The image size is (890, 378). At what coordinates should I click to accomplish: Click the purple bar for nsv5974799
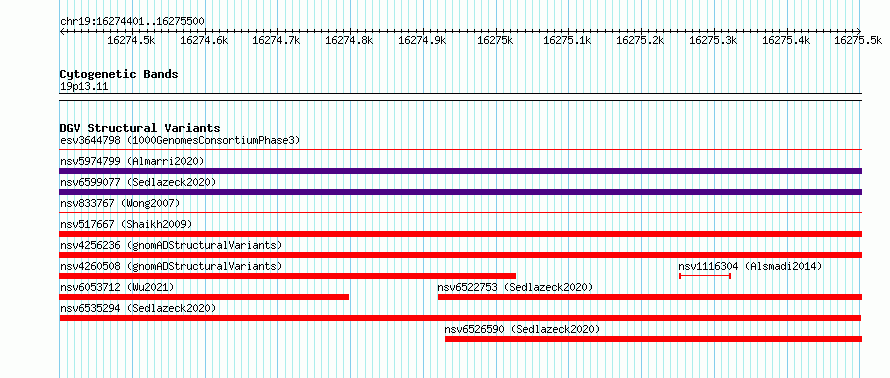click(x=461, y=171)
